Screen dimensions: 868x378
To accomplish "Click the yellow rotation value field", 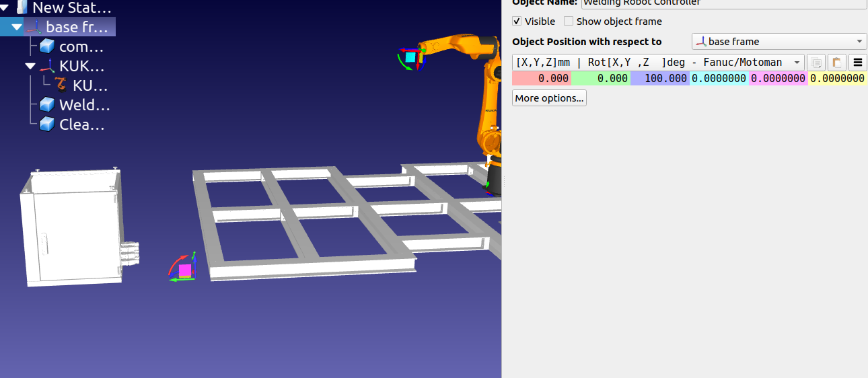I will (x=838, y=79).
